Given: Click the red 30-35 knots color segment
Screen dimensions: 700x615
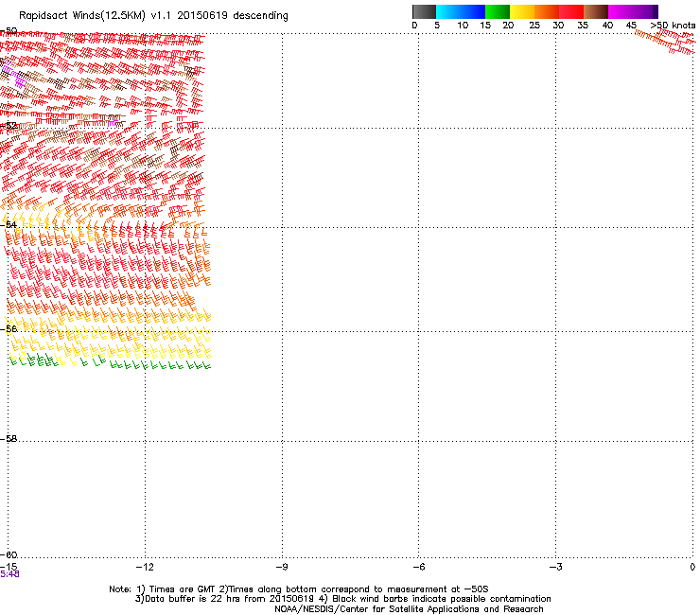Looking at the screenshot, I should (x=571, y=11).
